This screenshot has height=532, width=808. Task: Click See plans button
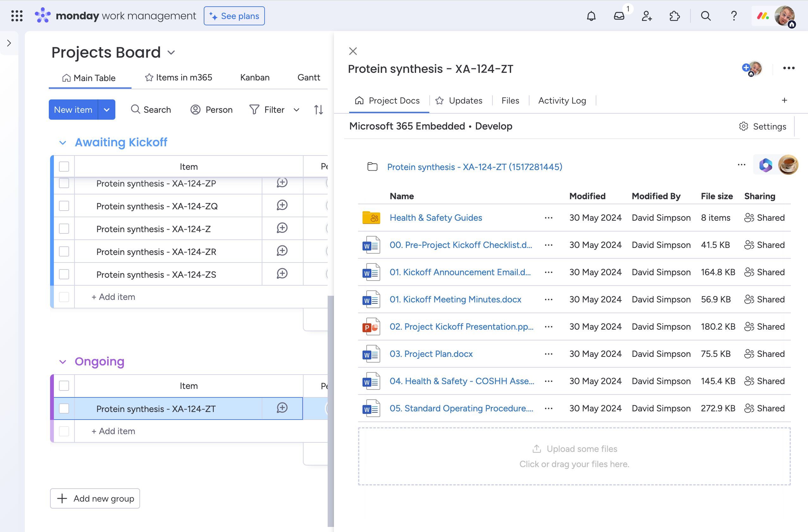[x=234, y=16]
